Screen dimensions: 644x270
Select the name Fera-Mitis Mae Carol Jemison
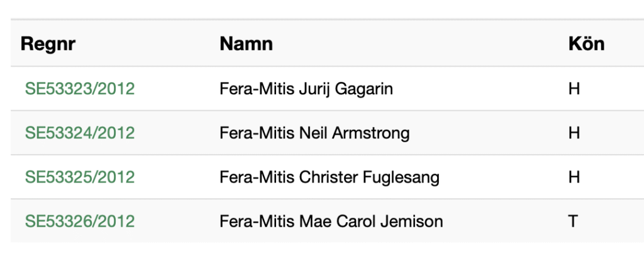331,222
